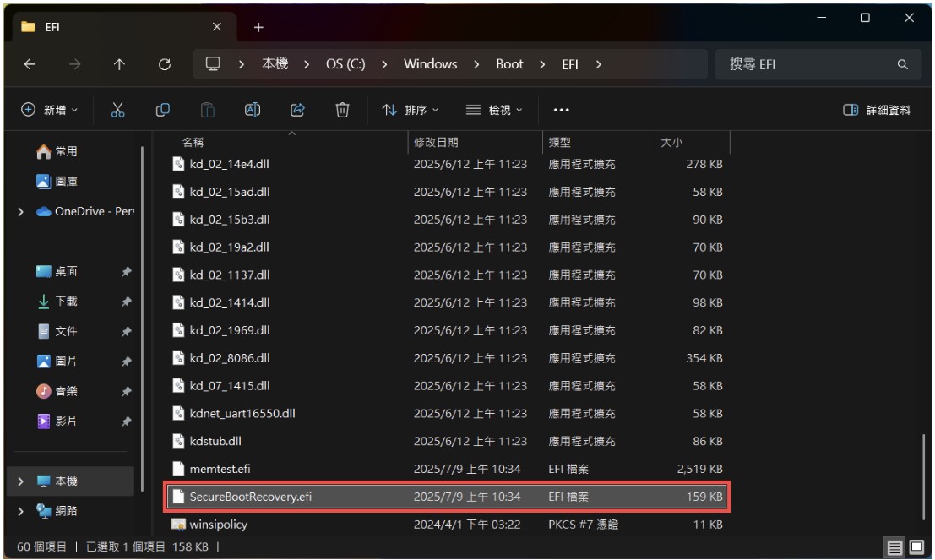Screen dimensions: 935x560
Task: Go up one folder level
Action: [x=119, y=64]
